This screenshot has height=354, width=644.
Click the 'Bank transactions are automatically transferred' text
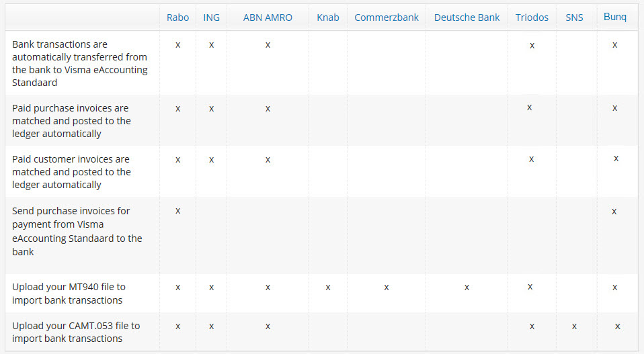[x=79, y=63]
